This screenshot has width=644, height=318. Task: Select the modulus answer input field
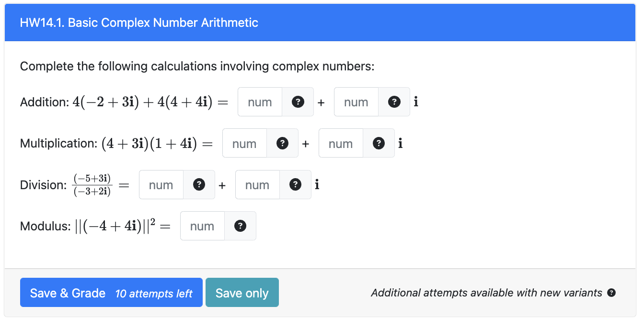pos(202,226)
